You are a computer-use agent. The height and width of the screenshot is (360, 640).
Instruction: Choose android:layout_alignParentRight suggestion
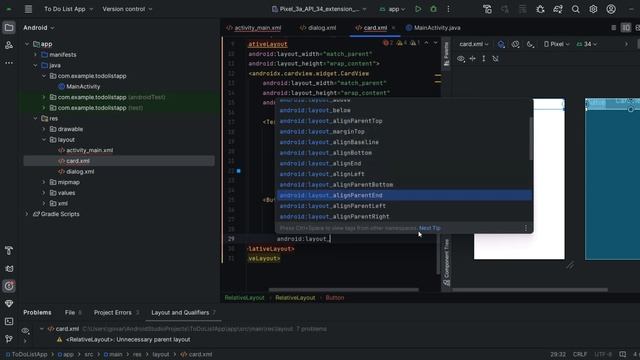(x=404, y=216)
